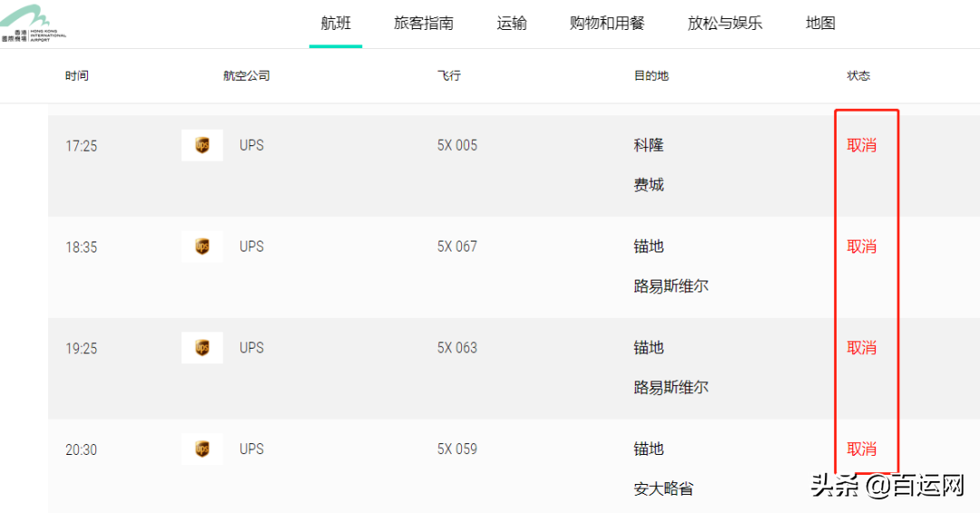
Task: Go to 购物和用餐 section
Action: 607,24
